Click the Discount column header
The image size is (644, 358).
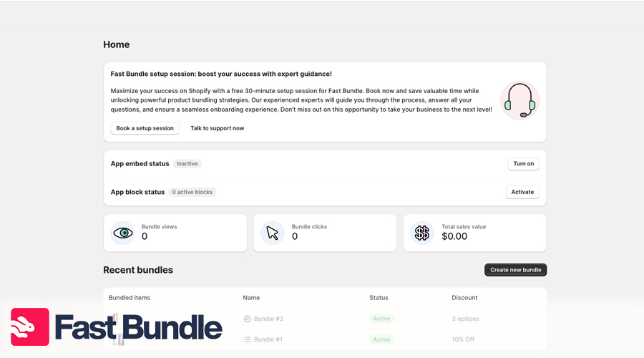tap(464, 297)
